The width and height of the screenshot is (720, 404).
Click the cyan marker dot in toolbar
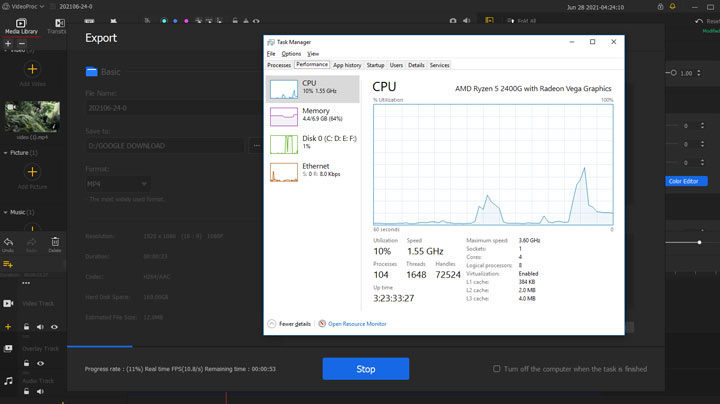164,21
